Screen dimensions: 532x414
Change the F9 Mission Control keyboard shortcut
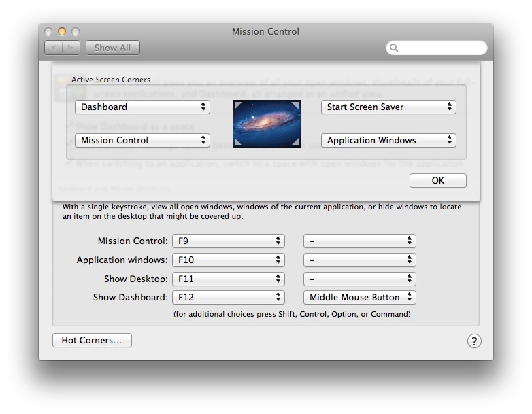[x=229, y=241]
